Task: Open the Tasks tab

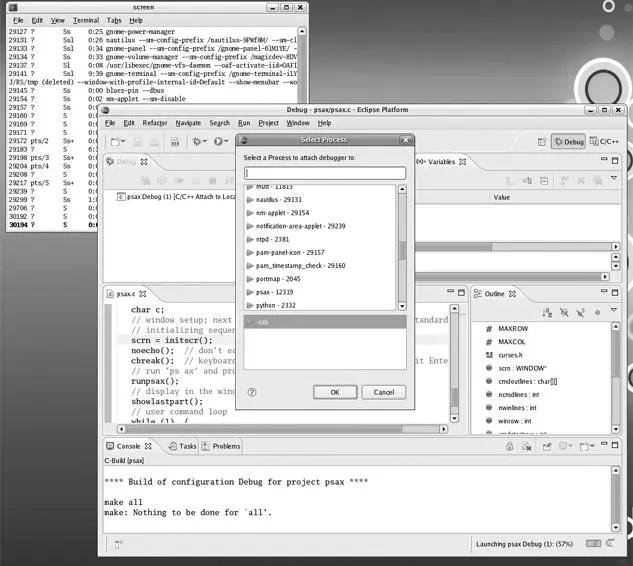Action: click(187, 446)
